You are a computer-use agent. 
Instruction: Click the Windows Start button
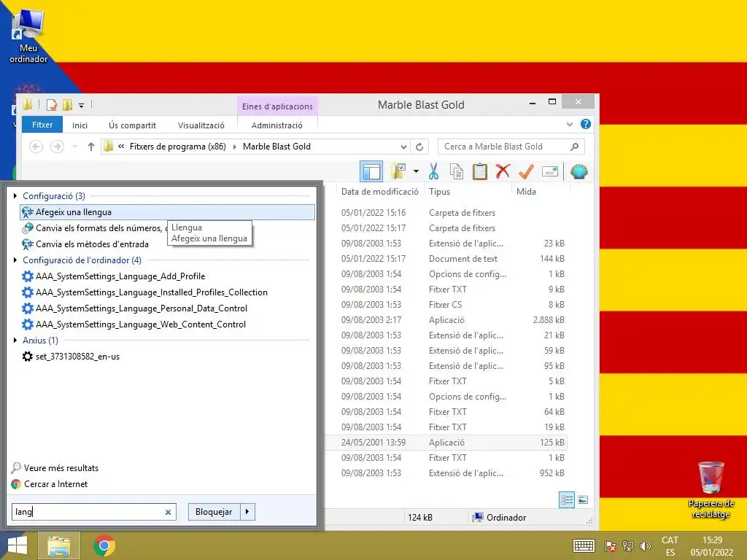tap(18, 545)
